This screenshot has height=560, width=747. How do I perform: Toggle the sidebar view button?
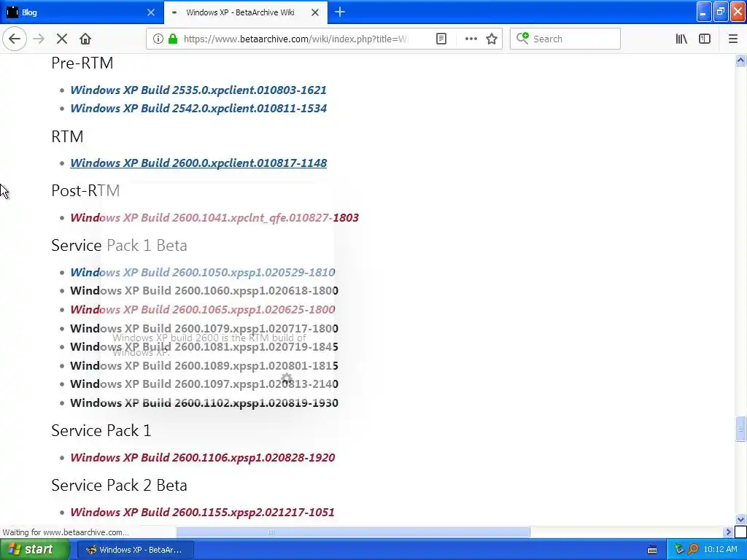point(705,39)
